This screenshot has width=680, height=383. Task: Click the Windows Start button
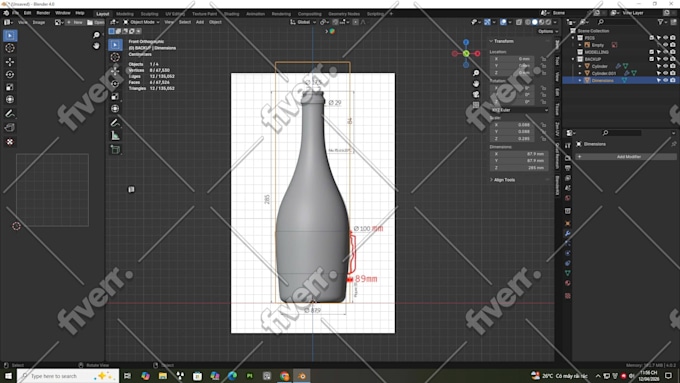[8, 376]
